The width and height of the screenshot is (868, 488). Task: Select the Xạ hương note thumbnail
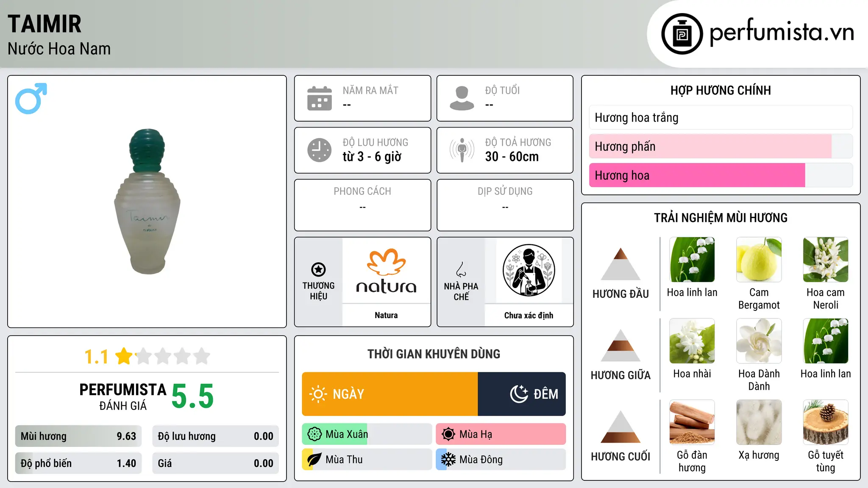tap(759, 422)
